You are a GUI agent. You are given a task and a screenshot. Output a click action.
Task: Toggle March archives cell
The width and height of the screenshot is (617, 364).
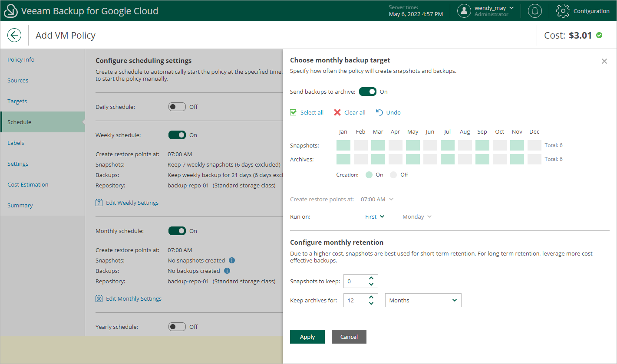click(x=378, y=159)
